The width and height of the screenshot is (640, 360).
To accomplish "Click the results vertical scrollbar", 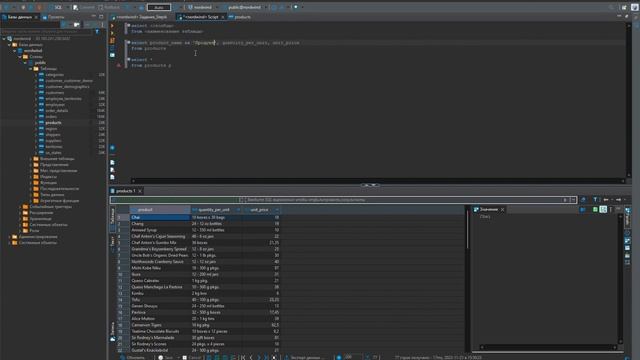I will click(x=467, y=280).
